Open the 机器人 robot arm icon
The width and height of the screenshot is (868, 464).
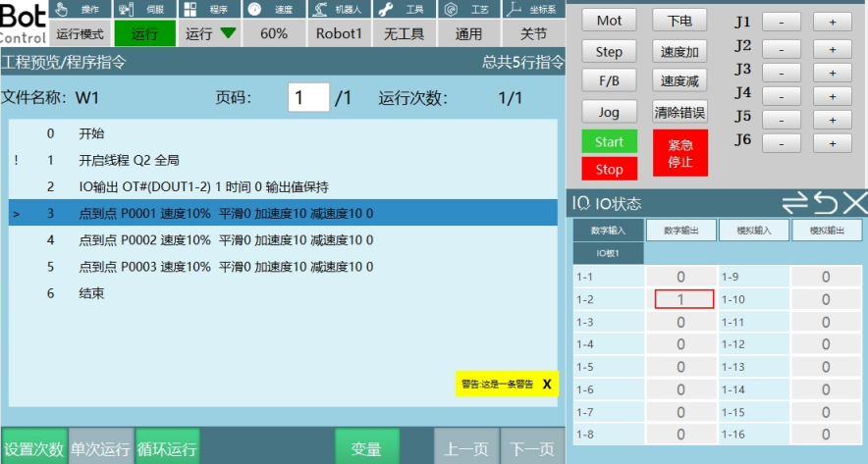click(320, 9)
